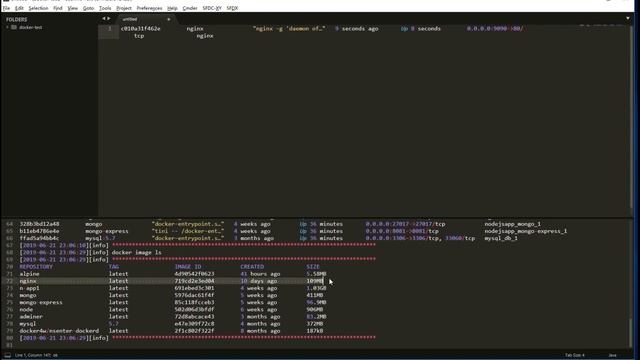This screenshot has height=360, width=640.
Task: Select docker-test in the sidebar
Action: pyautogui.click(x=31, y=27)
